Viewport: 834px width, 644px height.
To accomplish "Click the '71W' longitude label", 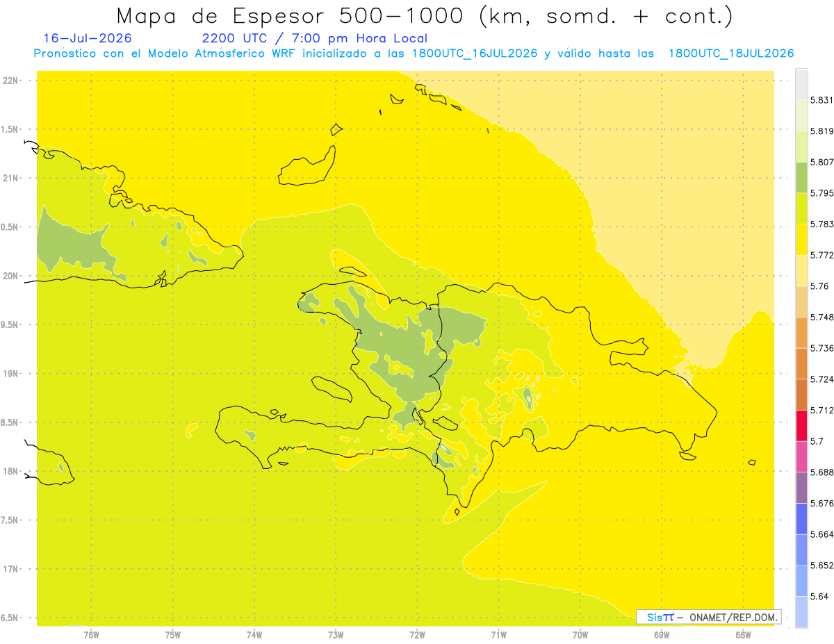I will [498, 634].
